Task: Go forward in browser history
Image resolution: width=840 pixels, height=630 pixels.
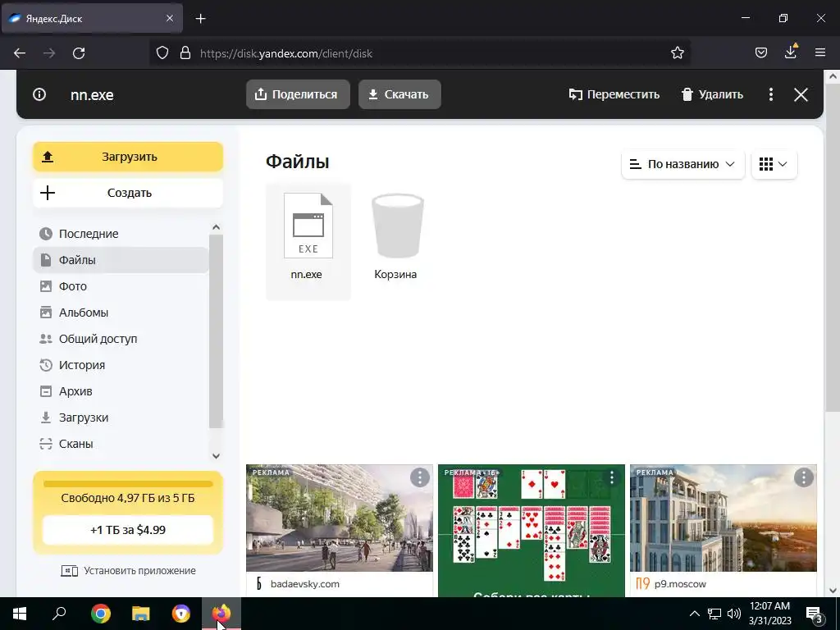Action: (x=49, y=53)
